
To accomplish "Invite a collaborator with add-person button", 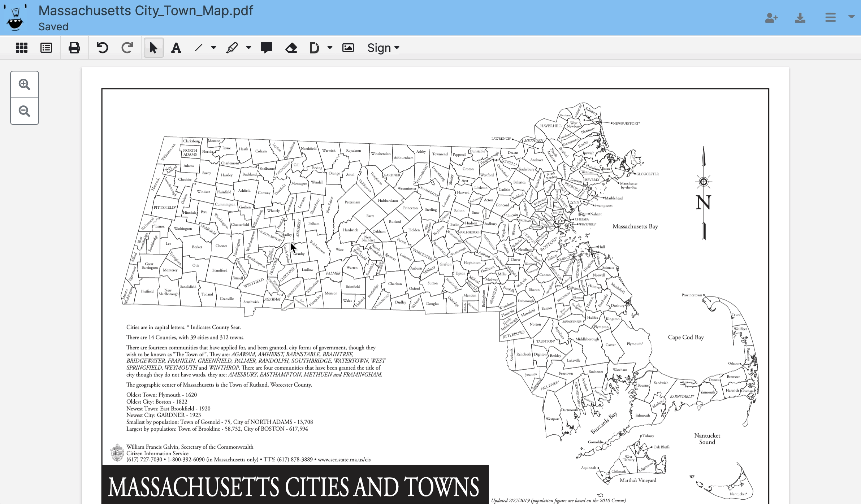I will 771,17.
